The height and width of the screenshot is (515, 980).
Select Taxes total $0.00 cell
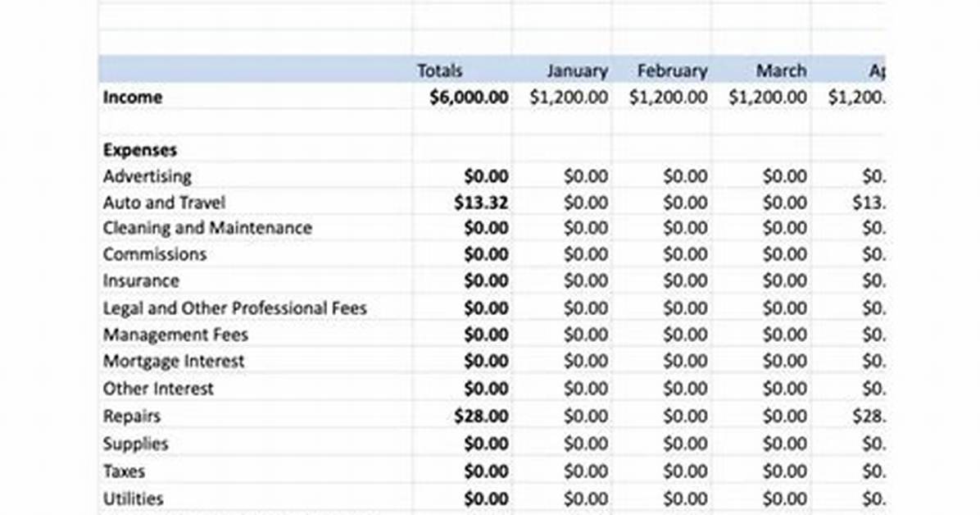486,472
